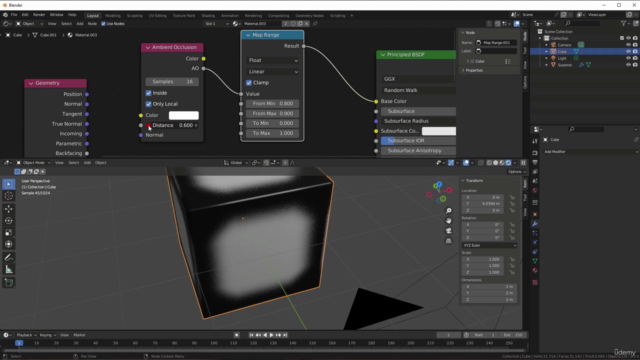Open the node editor Add menu

click(x=80, y=24)
